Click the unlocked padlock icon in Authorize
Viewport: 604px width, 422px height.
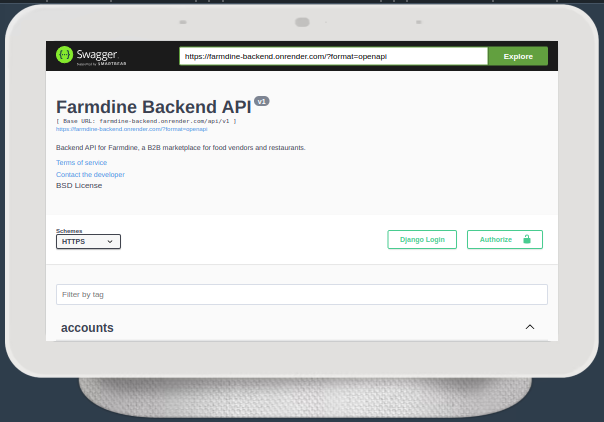click(527, 239)
